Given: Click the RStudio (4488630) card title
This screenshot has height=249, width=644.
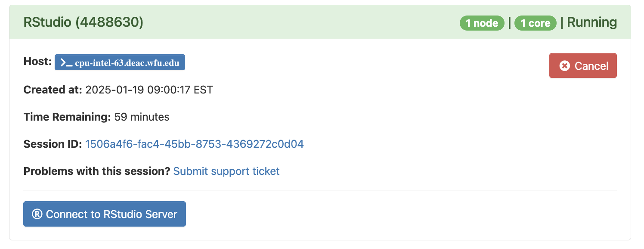Looking at the screenshot, I should pos(83,22).
